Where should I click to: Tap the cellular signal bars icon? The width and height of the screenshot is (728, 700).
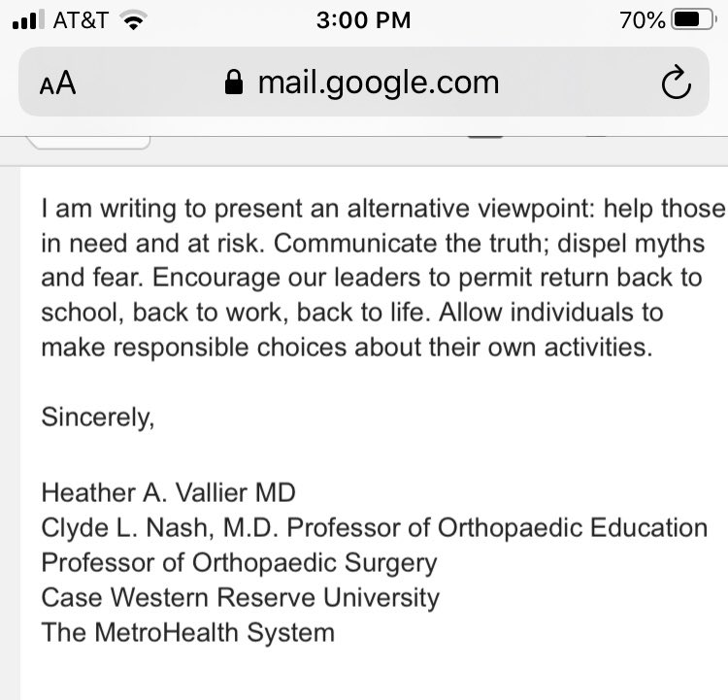pyautogui.click(x=28, y=20)
